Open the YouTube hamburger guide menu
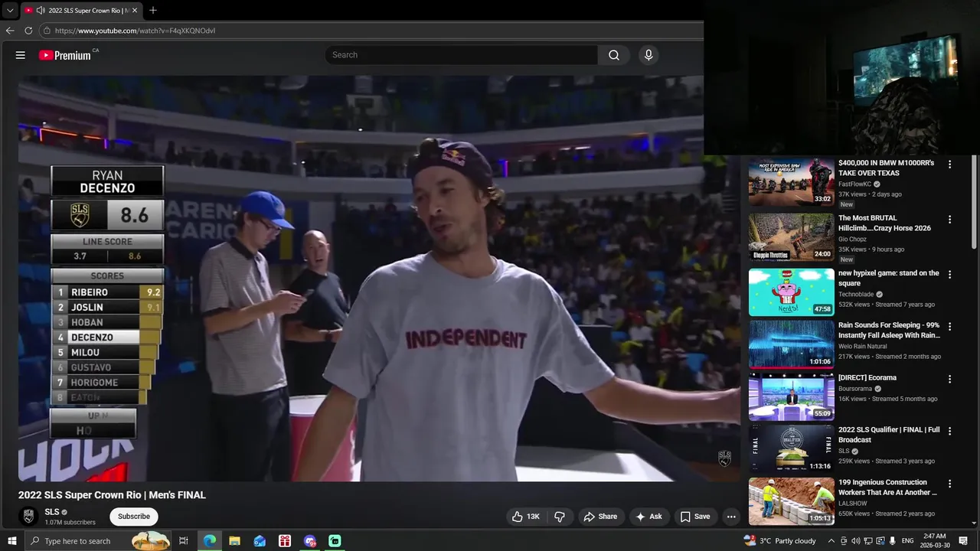Viewport: 980px width, 551px height. [x=21, y=55]
